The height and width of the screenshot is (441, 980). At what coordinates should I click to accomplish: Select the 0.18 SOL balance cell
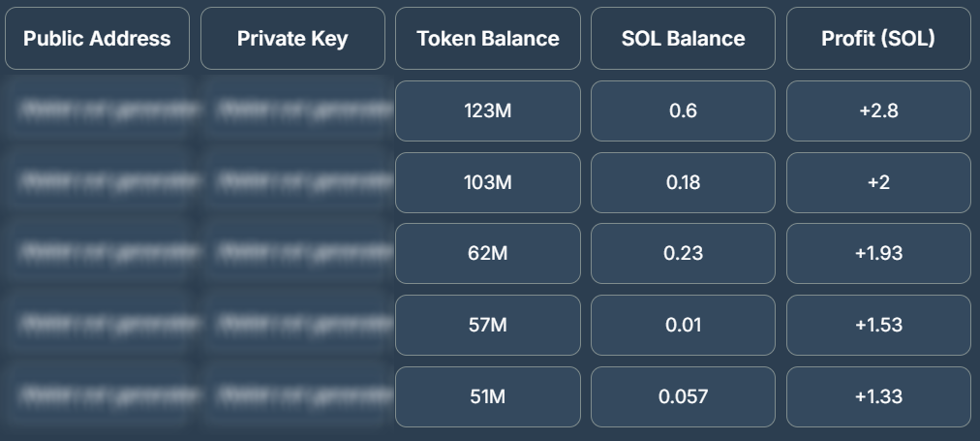point(683,182)
